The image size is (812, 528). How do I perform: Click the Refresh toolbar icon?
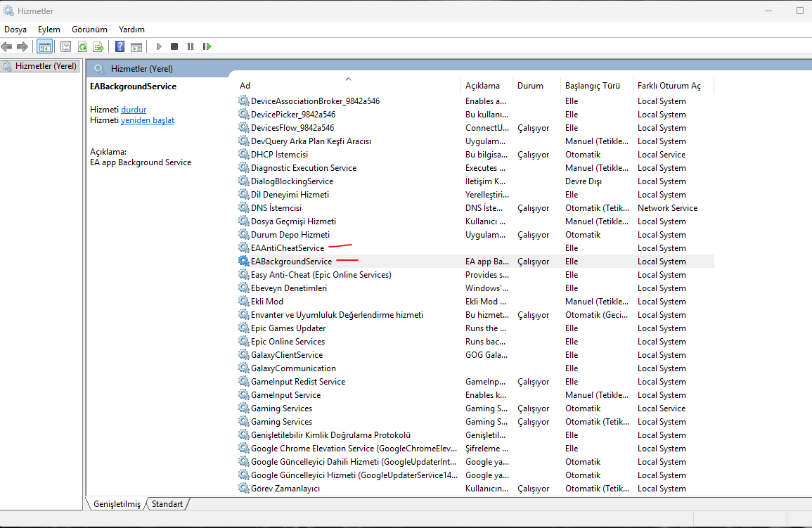click(82, 46)
